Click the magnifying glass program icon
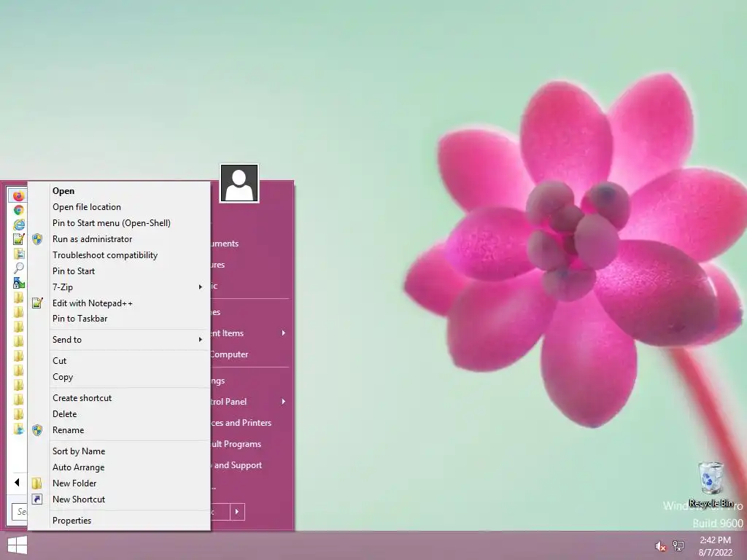The image size is (747, 560). pyautogui.click(x=18, y=268)
